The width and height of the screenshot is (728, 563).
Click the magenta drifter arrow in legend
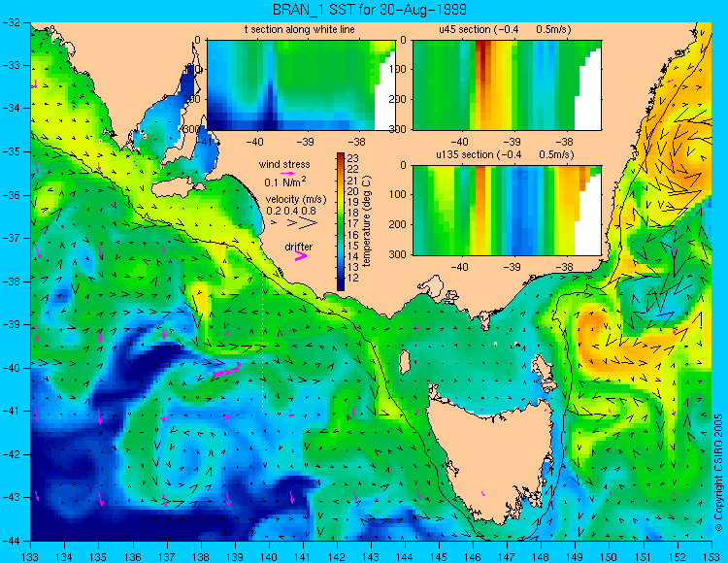(x=300, y=255)
